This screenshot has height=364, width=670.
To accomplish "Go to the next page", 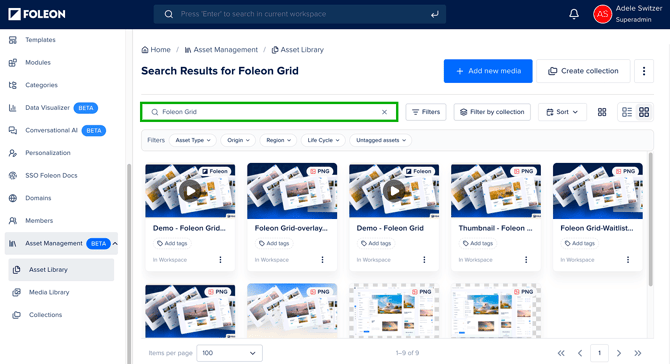I will click(x=619, y=353).
